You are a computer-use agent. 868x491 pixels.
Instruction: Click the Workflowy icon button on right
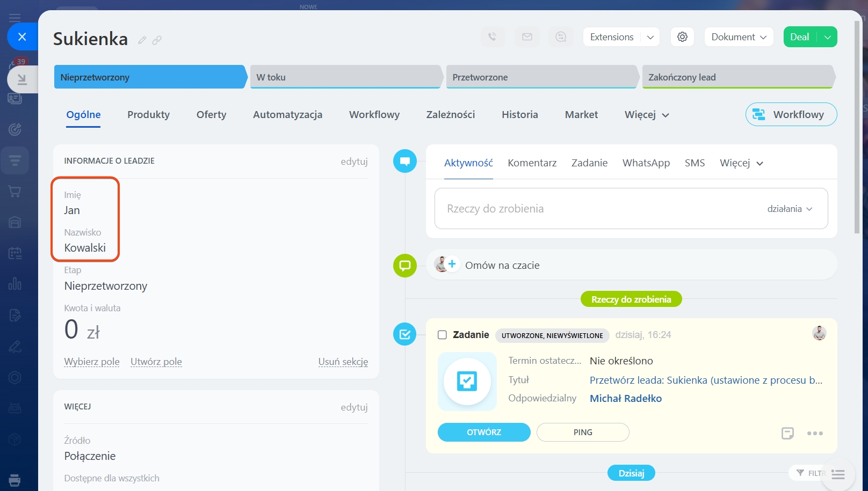pos(791,114)
